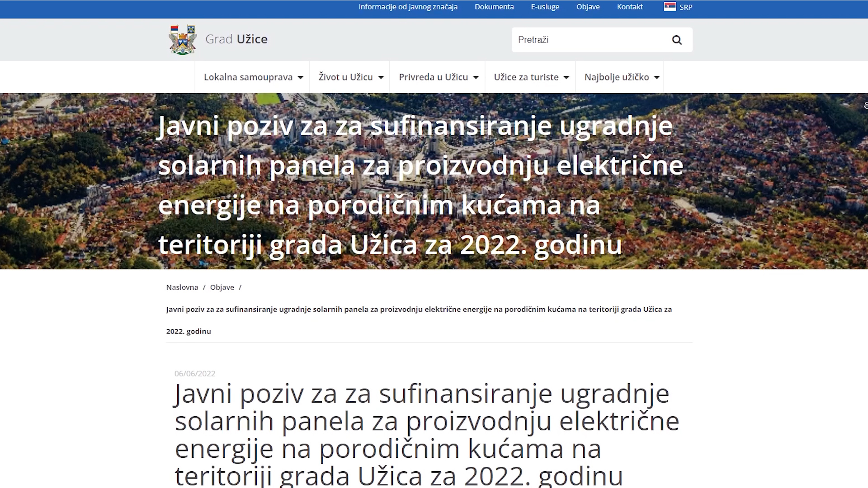Expand Lokalna samouprava dropdown arrow
Screen dimensions: 868x488
pyautogui.click(x=300, y=78)
